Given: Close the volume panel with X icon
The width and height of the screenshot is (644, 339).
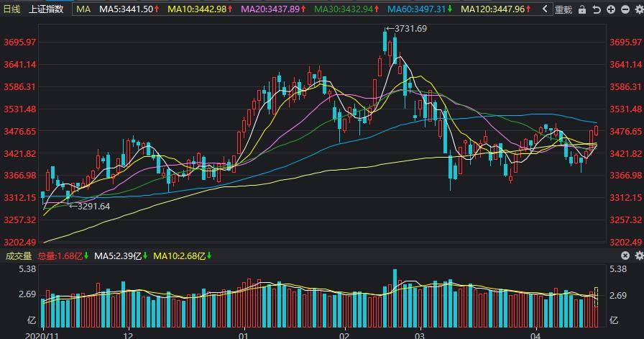Looking at the screenshot, I should (624, 256).
